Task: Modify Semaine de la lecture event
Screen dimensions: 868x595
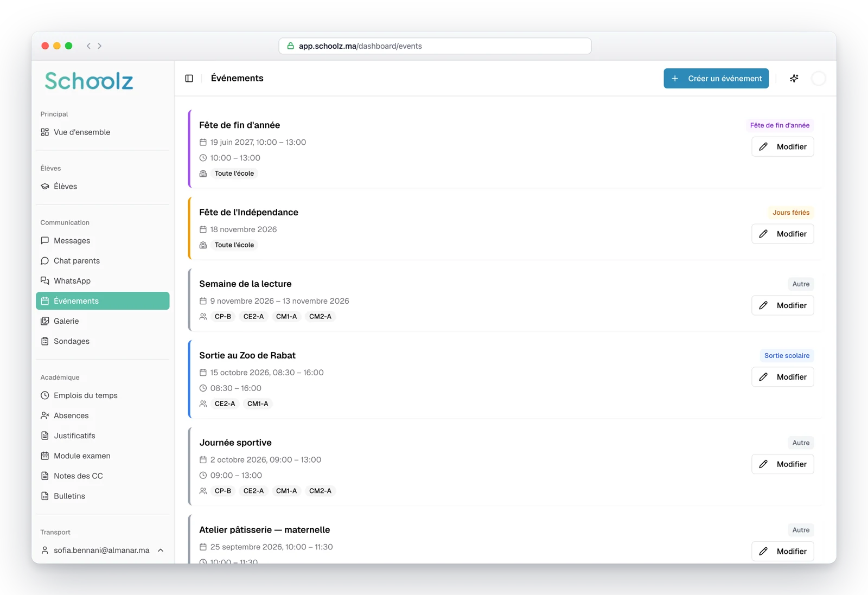Action: point(782,305)
